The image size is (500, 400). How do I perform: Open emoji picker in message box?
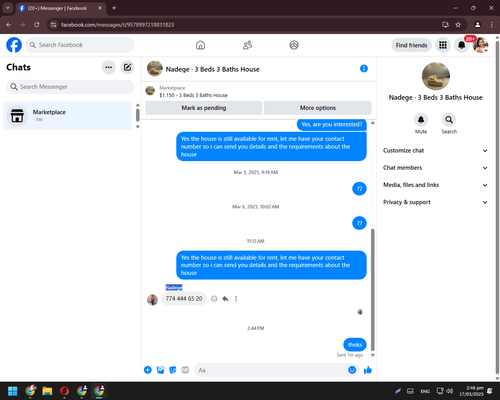pos(352,370)
